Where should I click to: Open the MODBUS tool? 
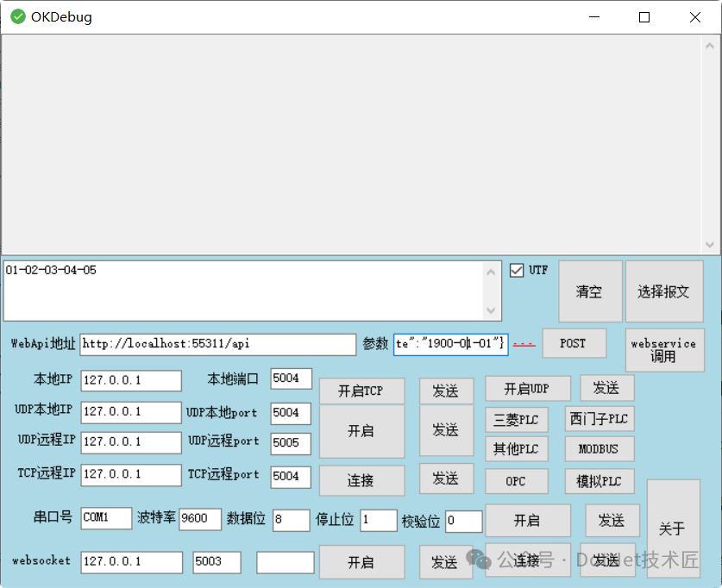click(x=600, y=448)
